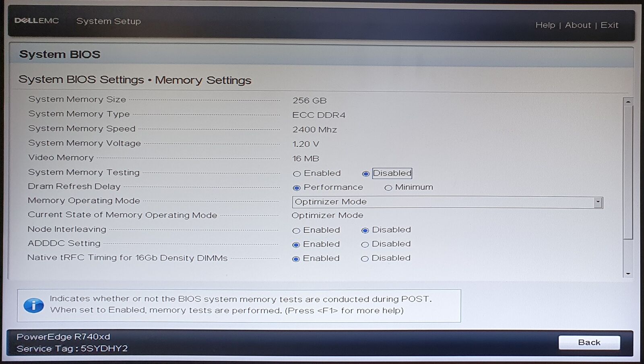The width and height of the screenshot is (644, 364).
Task: Select Disabled for Node Interleaving
Action: [365, 230]
